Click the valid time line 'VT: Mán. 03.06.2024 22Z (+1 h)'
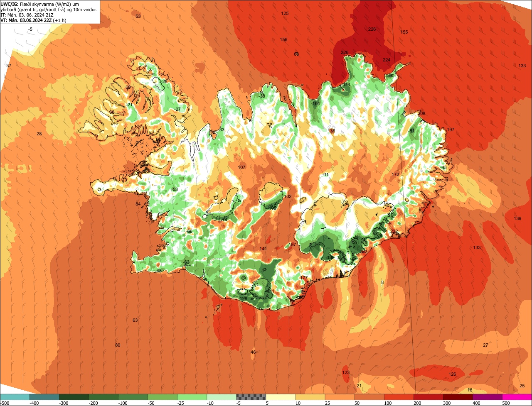This screenshot has height=406, width=532. (34, 20)
